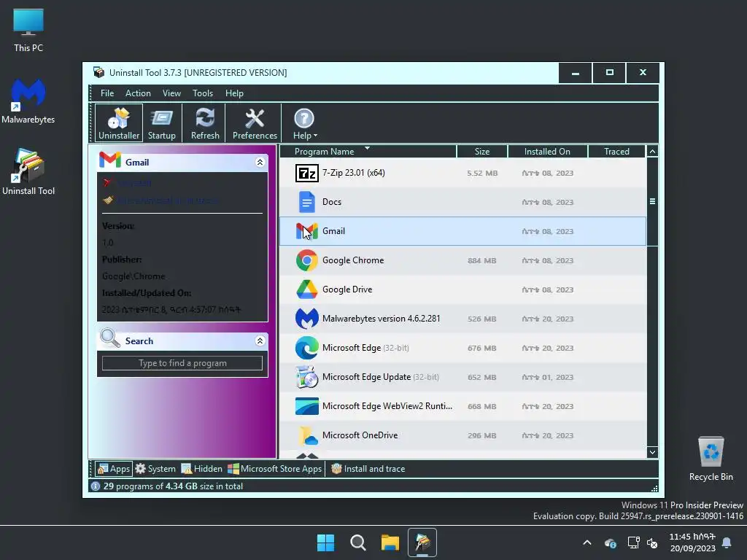Click the '5.52 MB' size for 7-Zip
Image resolution: width=747 pixels, height=560 pixels.
pos(482,174)
